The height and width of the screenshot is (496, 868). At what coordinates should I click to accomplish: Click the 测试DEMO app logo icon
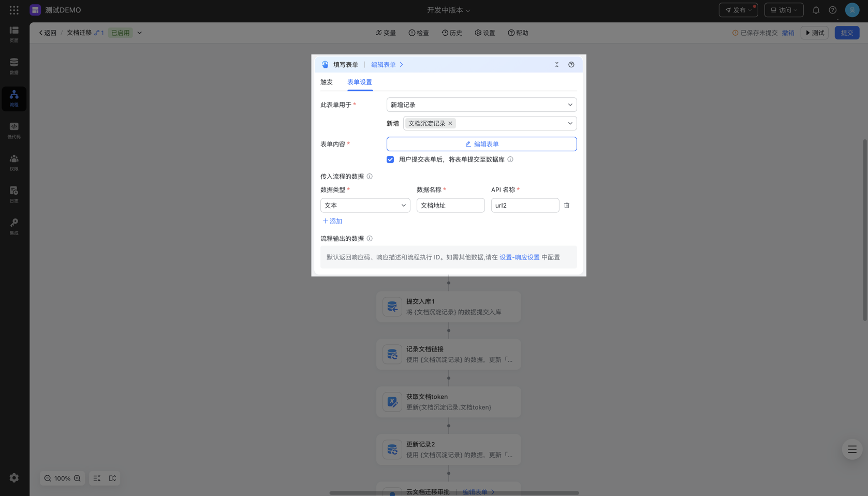point(35,10)
